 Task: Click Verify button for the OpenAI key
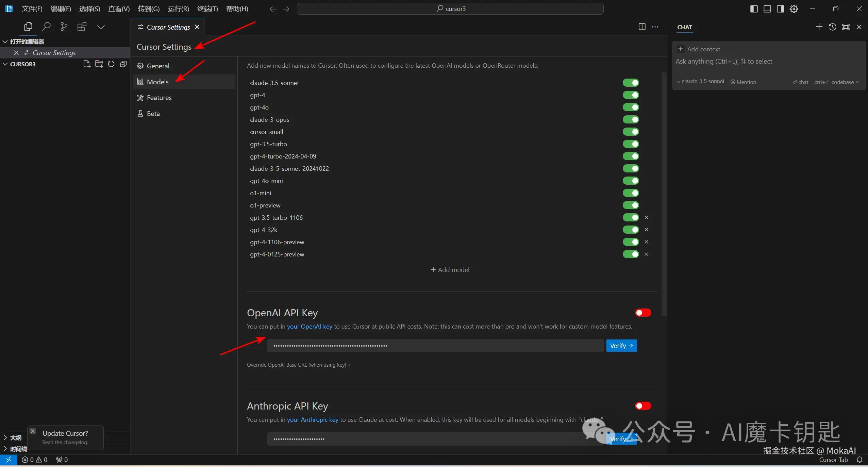(x=621, y=346)
